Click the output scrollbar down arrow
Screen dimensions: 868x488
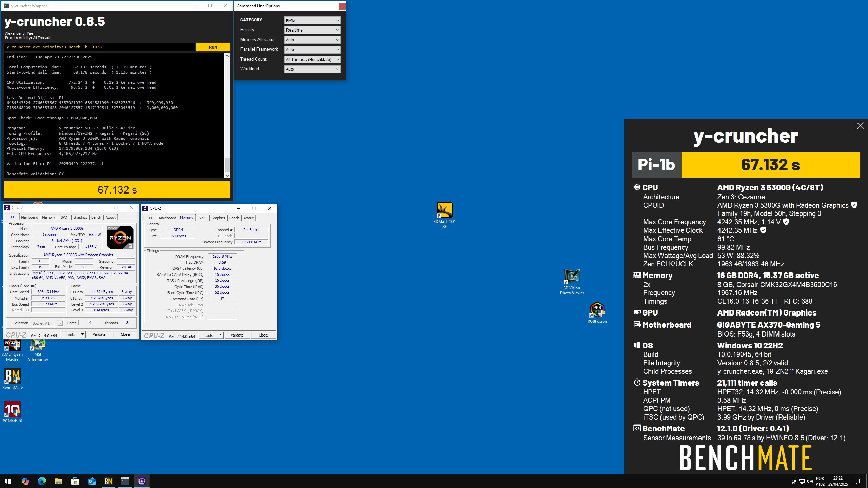(227, 176)
